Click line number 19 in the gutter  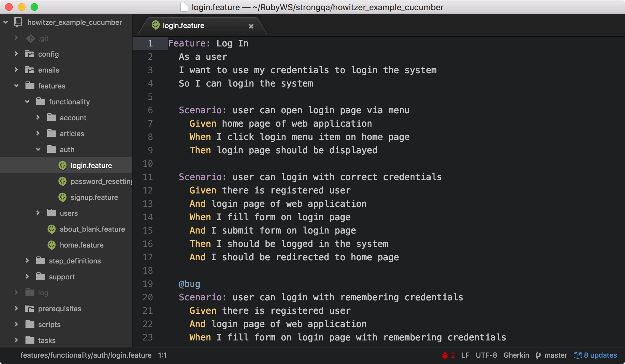147,284
